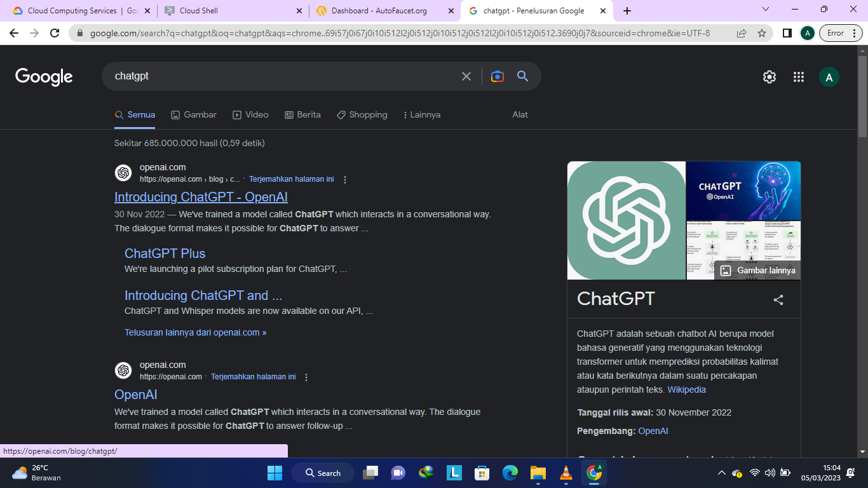Viewport: 868px width, 488px height.
Task: Open Windows taskbar Search box
Action: click(323, 473)
